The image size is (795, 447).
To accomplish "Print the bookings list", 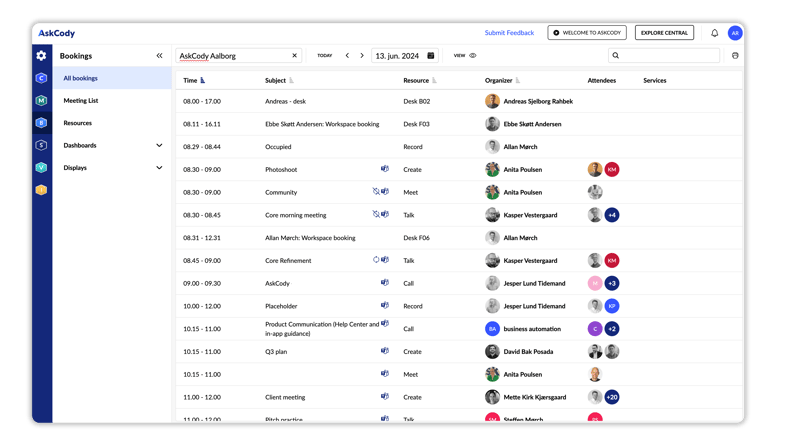I will [735, 56].
